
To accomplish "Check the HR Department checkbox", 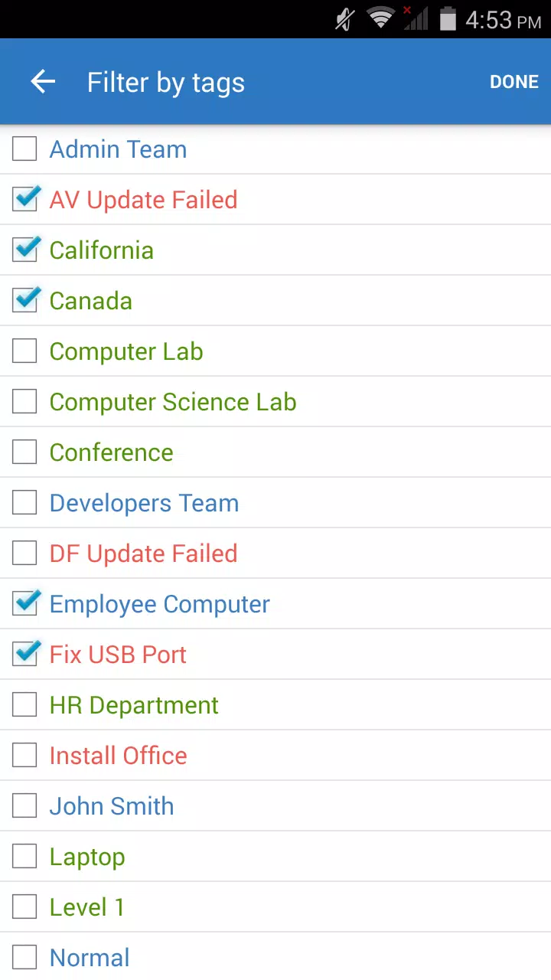I will (x=24, y=704).
